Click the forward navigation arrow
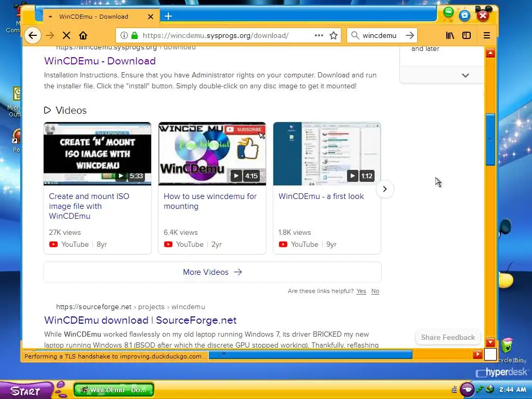 (x=50, y=35)
